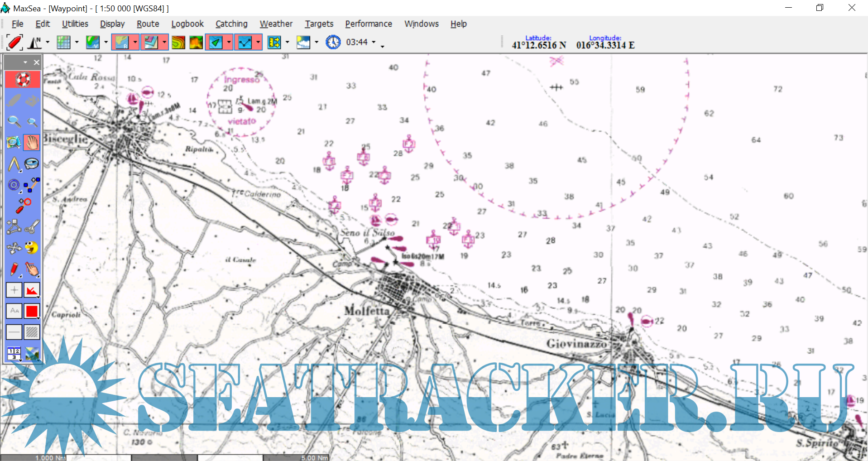Select the scissors cut tool
The width and height of the screenshot is (868, 461).
[32, 226]
